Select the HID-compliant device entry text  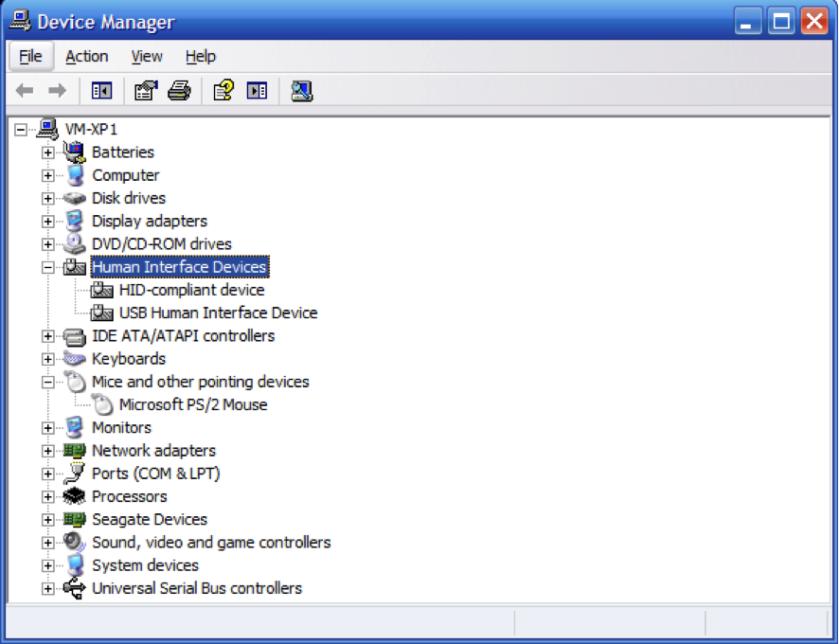[x=191, y=290]
